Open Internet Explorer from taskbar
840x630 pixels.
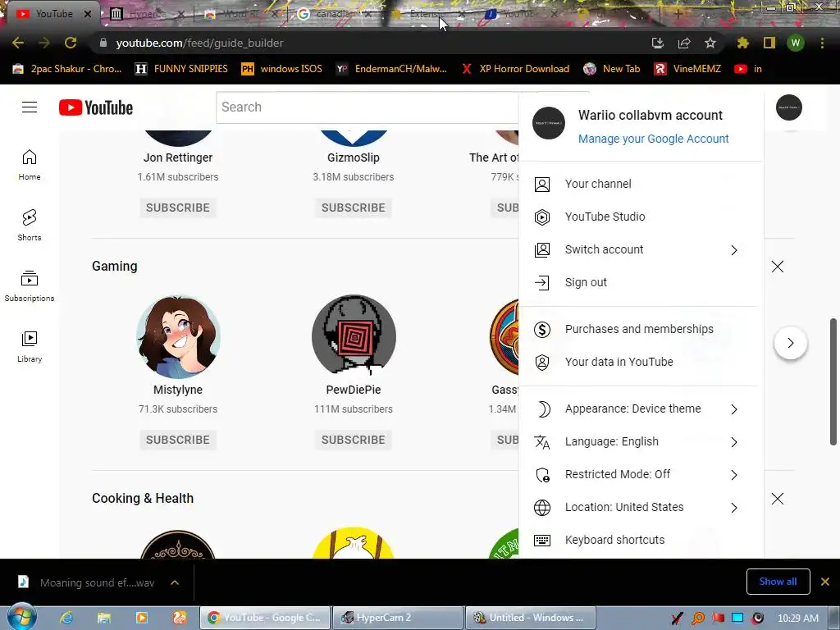coord(66,618)
